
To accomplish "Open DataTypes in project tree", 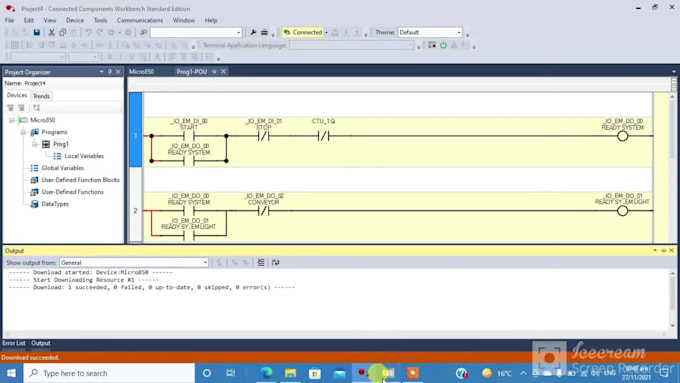I will click(55, 204).
